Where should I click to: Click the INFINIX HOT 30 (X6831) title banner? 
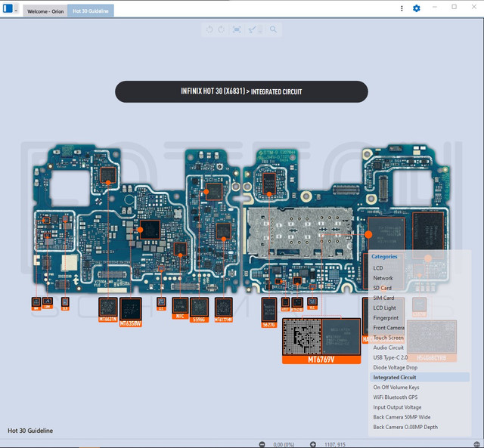coord(241,91)
